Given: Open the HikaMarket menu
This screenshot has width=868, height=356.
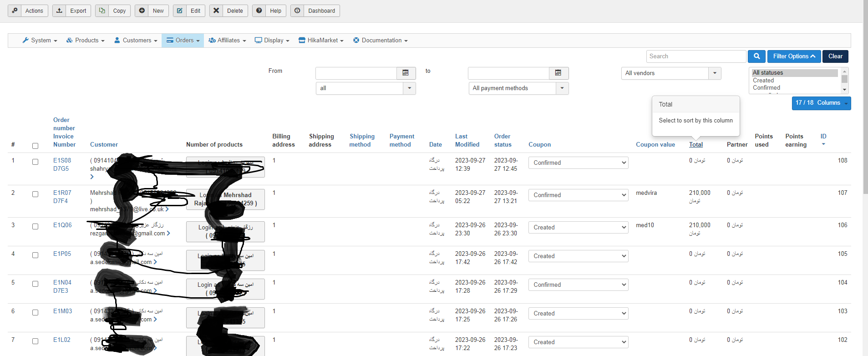Looking at the screenshot, I should point(321,41).
